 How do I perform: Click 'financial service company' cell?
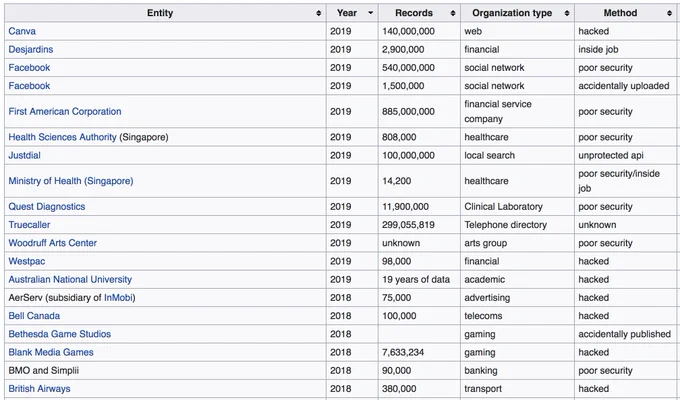(517, 111)
